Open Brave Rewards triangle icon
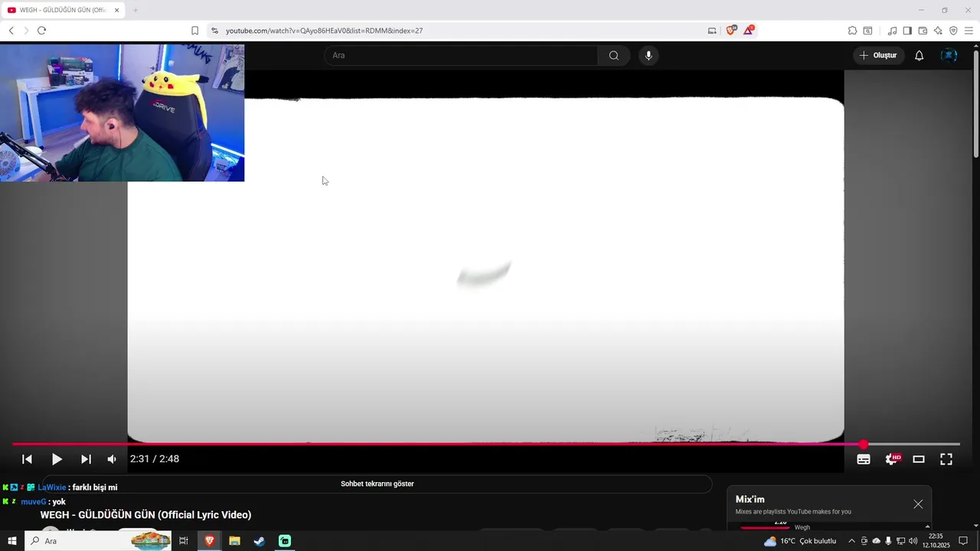 click(749, 31)
